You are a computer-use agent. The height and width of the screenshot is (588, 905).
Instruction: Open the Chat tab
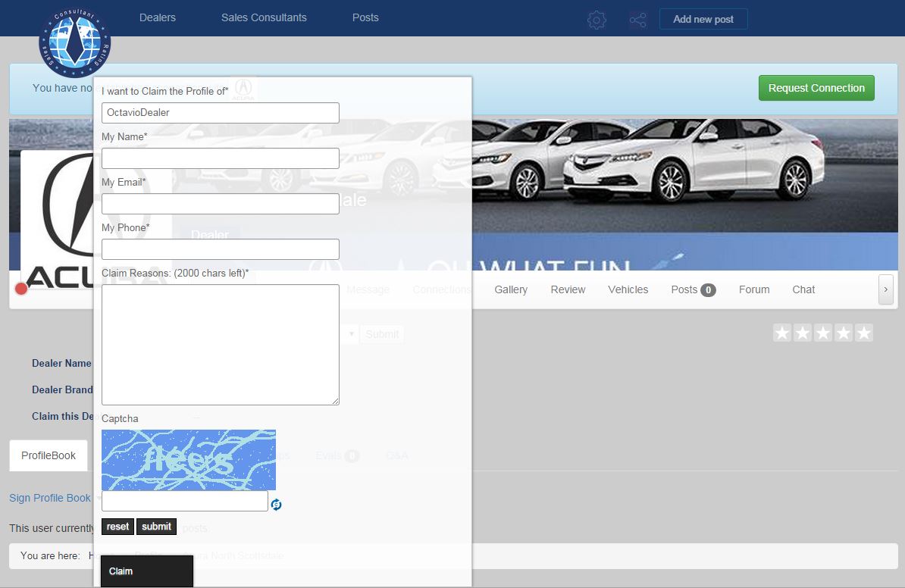(x=803, y=289)
